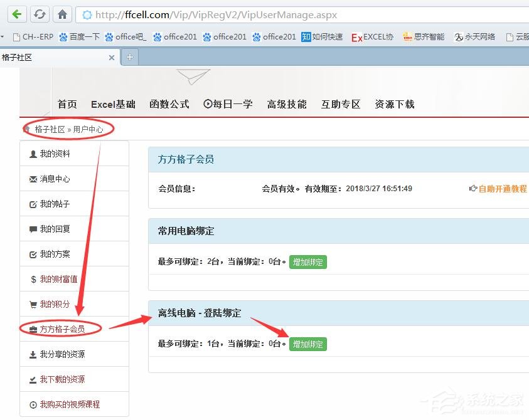Refresh the page with the reload icon
529x420 pixels.
coord(39,14)
